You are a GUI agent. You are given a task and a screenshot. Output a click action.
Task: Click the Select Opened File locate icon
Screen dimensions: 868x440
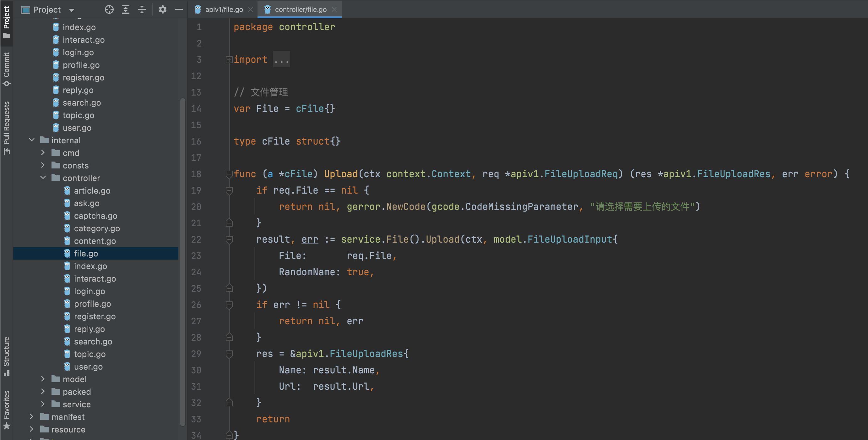click(x=109, y=9)
